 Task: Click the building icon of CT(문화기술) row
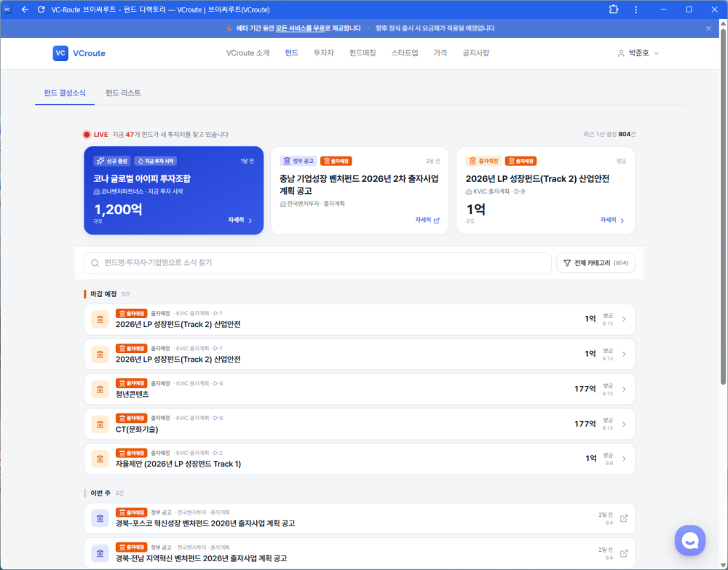coord(100,424)
